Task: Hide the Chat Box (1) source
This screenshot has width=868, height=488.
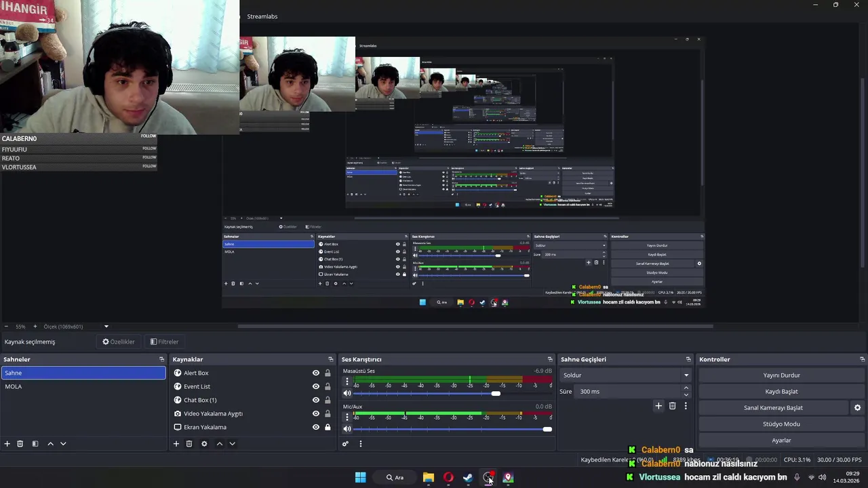Action: click(315, 400)
